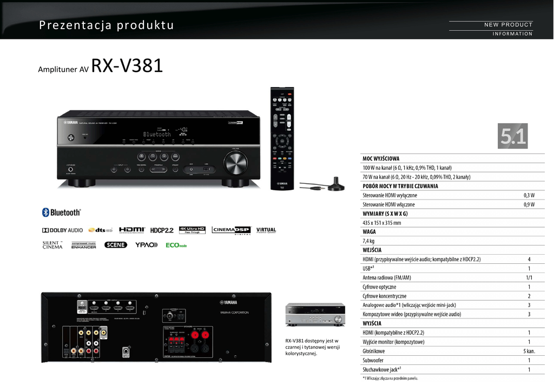Click the MOC WYJŚCIOWA section heading
Viewport: 554px width, 392px height.
pos(381,158)
